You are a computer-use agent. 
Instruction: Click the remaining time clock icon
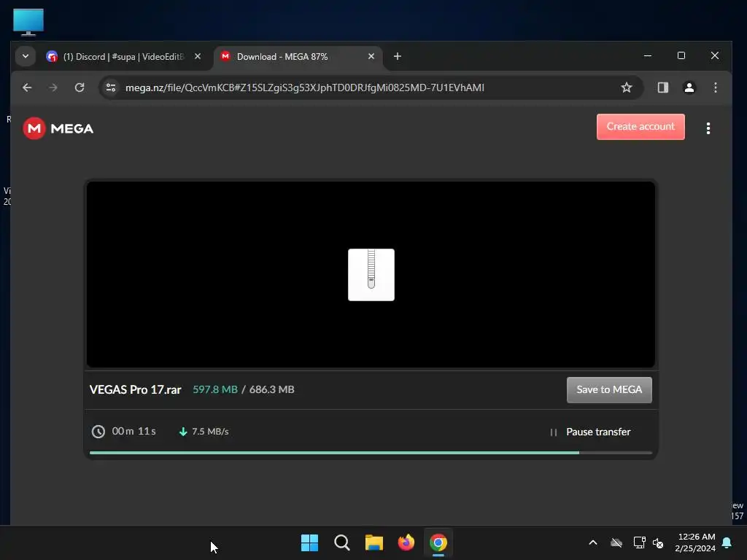coord(98,432)
